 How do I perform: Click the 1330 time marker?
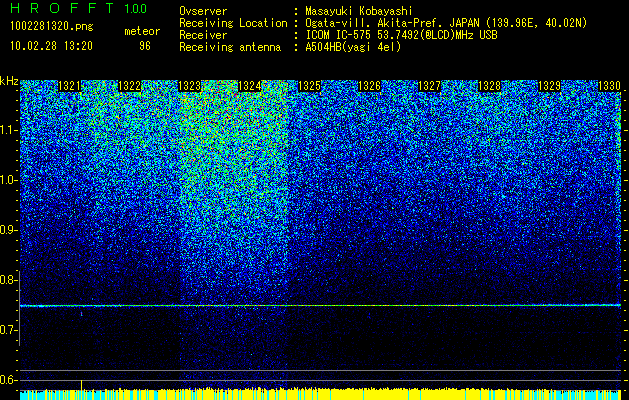pos(609,86)
